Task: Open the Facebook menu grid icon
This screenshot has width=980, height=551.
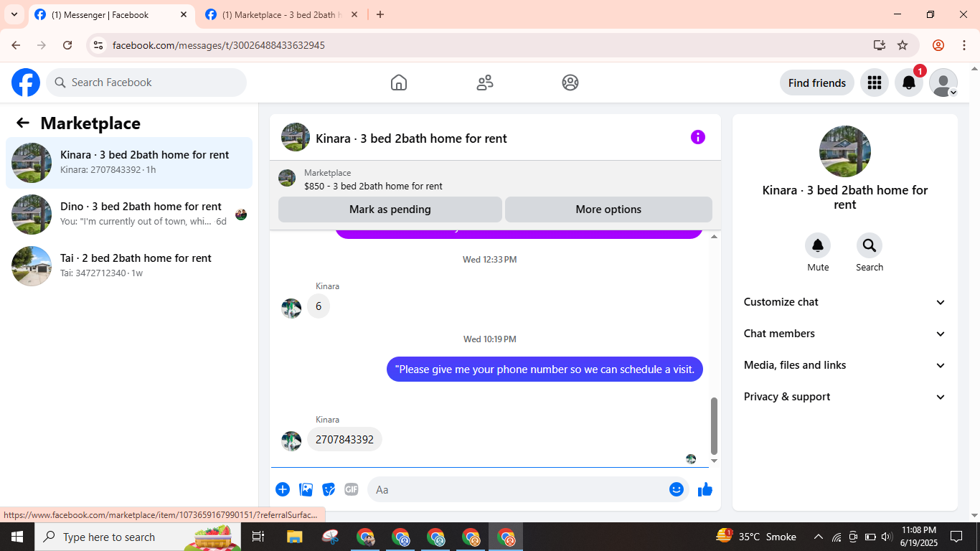Action: click(x=874, y=83)
